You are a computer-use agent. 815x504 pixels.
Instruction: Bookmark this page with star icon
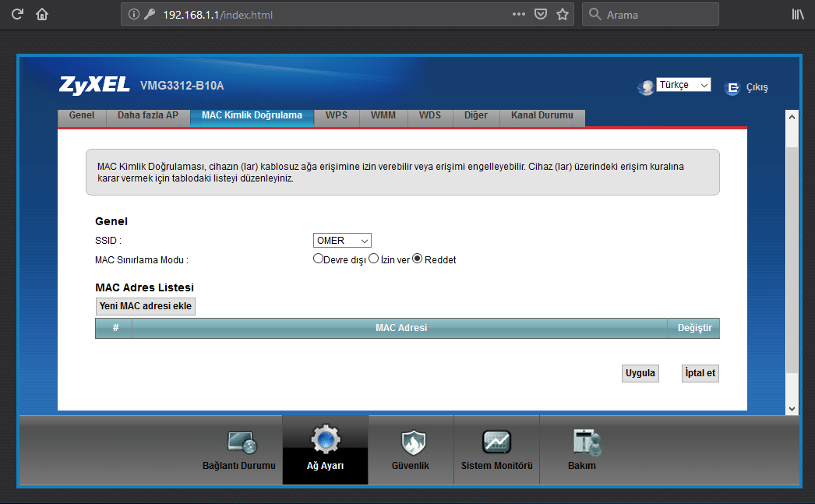563,14
